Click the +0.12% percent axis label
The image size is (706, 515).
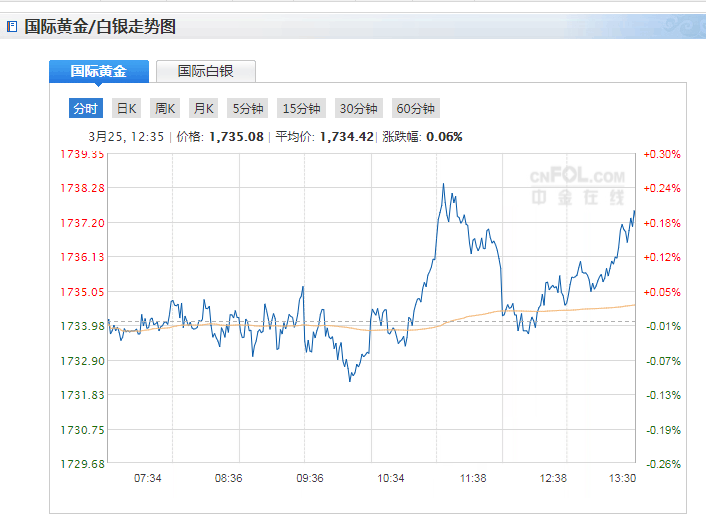[x=662, y=258]
